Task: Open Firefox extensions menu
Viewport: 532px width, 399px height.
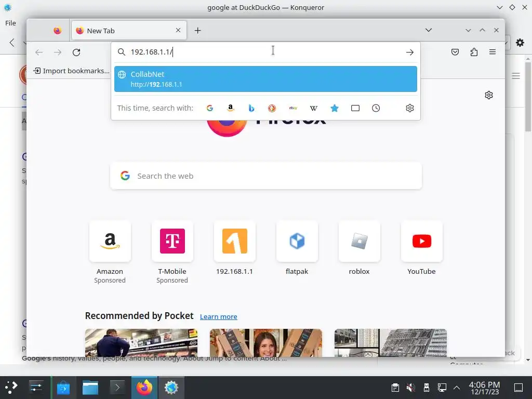Action: tap(474, 52)
